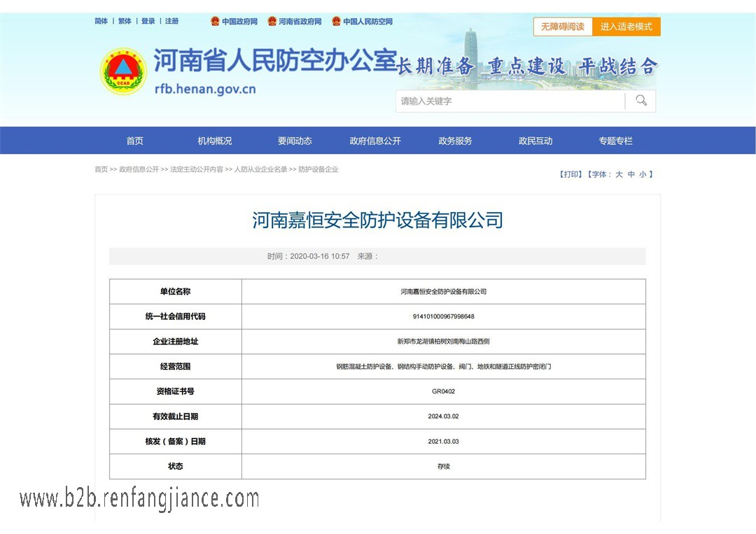Open the 登录 login link

click(x=148, y=21)
